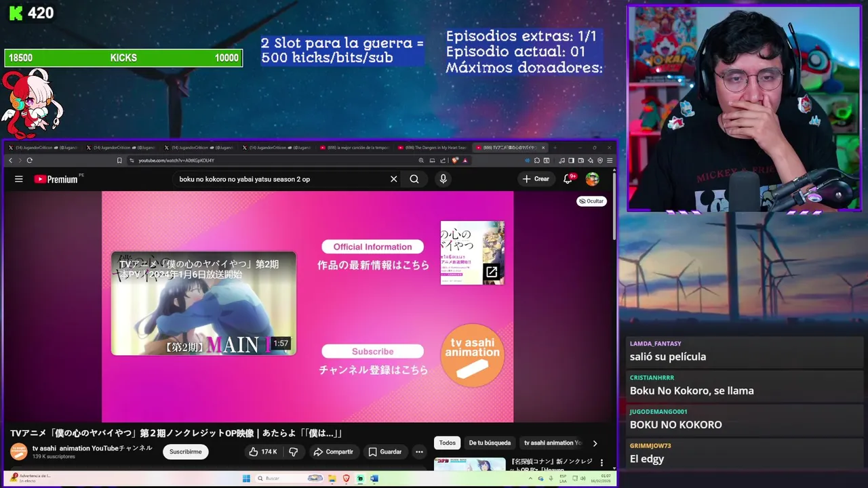Run the YouTube search magnifier button

414,179
